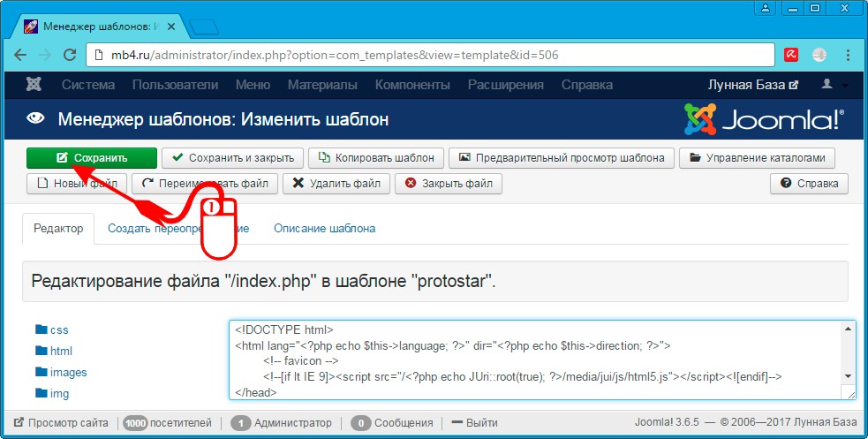Click inside the code editor textarea

pyautogui.click(x=542, y=360)
